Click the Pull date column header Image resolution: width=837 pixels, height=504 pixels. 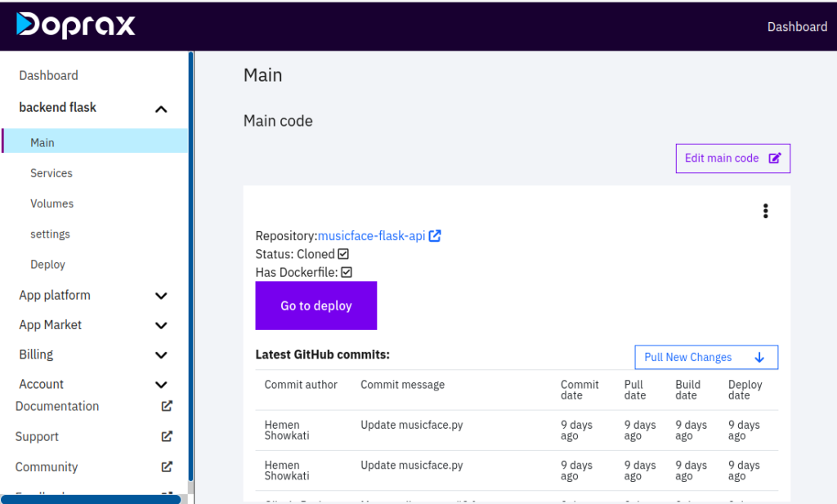coord(634,390)
